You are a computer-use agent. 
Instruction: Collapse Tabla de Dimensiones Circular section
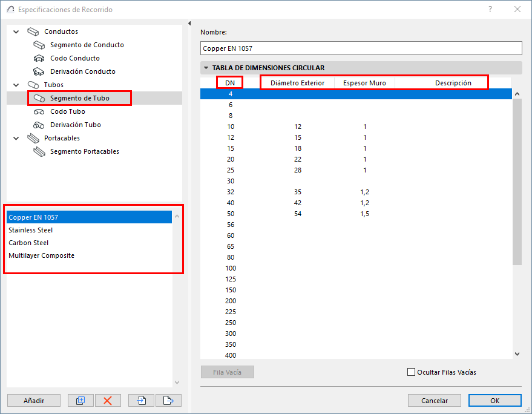[x=206, y=68]
